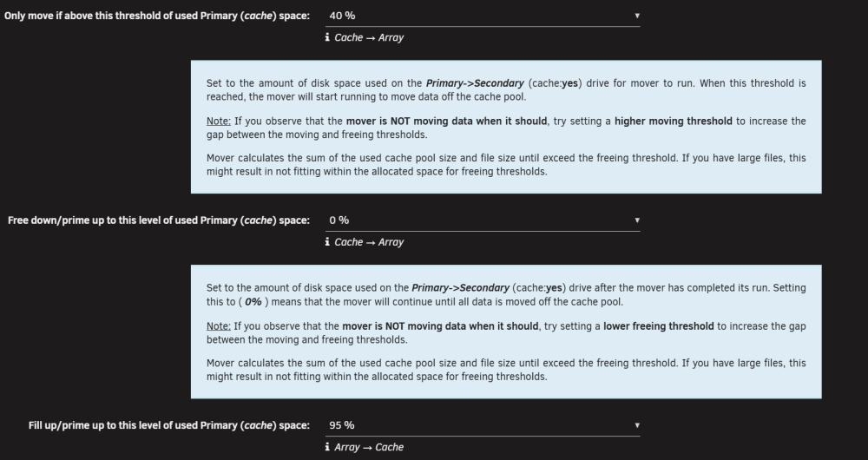Click the info icon beside the 40 % dropdown's Cache → Array
Screen dimensions: 868x460
pyautogui.click(x=327, y=37)
